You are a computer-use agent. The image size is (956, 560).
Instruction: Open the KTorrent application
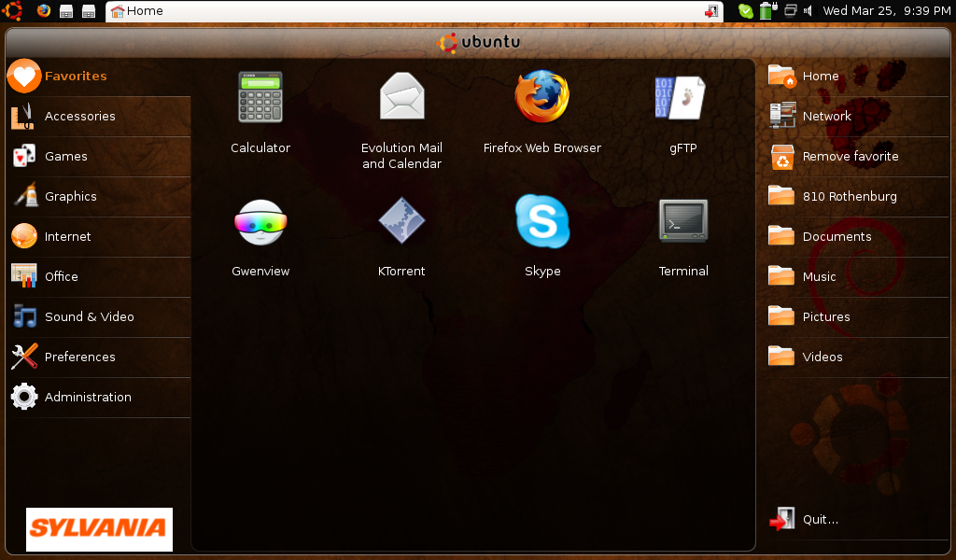pos(401,238)
